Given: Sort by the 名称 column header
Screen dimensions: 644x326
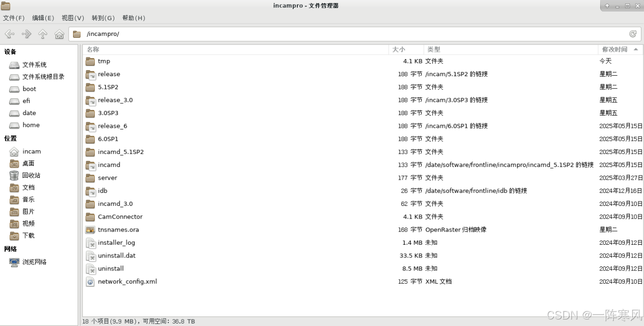Looking at the screenshot, I should (236, 49).
